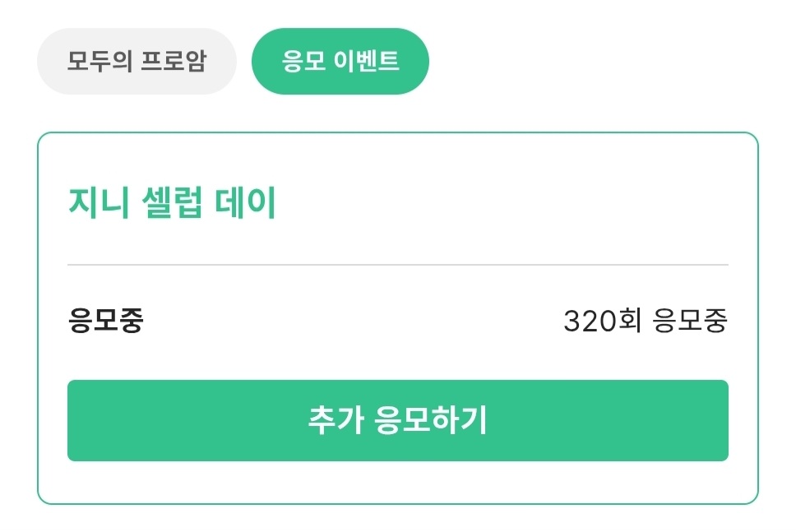Click the 320회 응모중 entry count
796x532 pixels.
click(645, 322)
